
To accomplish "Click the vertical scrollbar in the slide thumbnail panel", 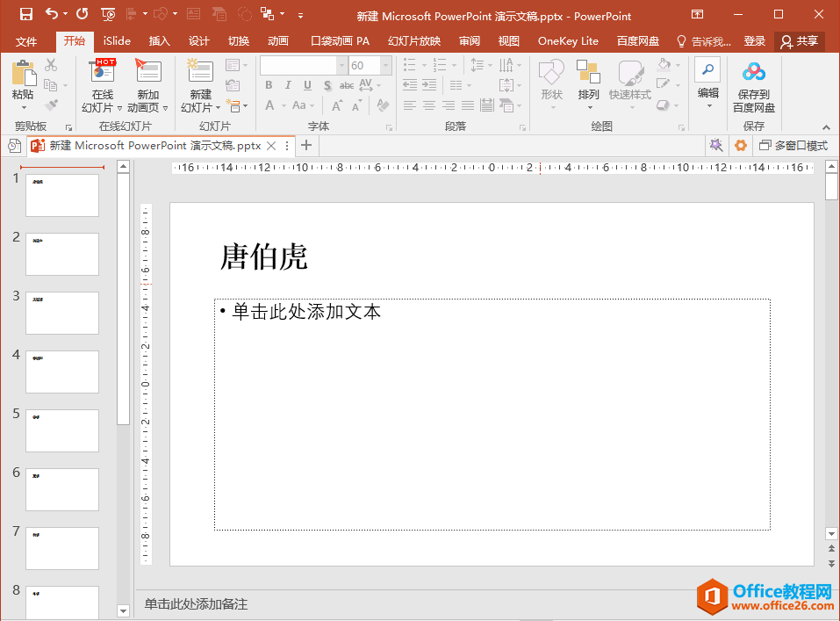I will point(123,298).
